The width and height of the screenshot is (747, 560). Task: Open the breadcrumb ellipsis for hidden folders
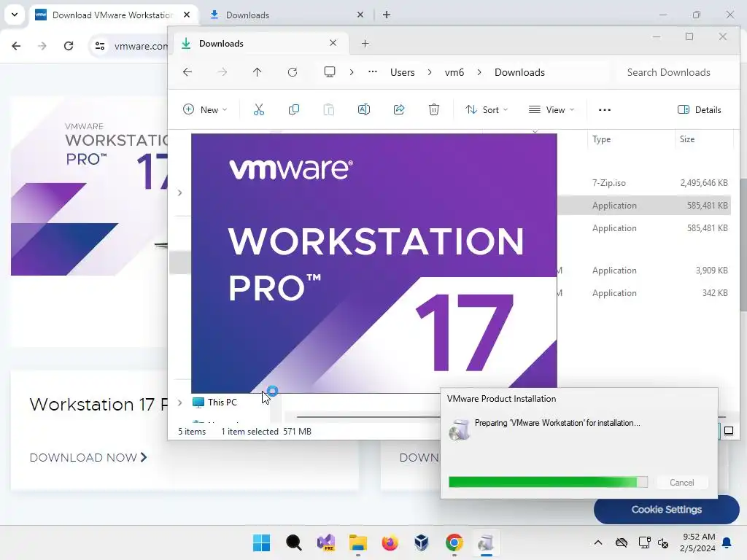click(x=373, y=72)
